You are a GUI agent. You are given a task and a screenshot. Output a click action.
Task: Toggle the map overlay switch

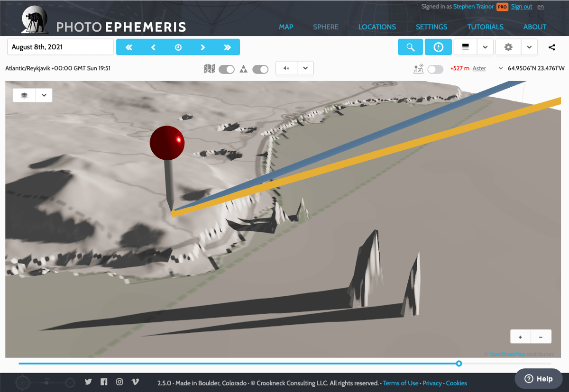[x=226, y=69]
